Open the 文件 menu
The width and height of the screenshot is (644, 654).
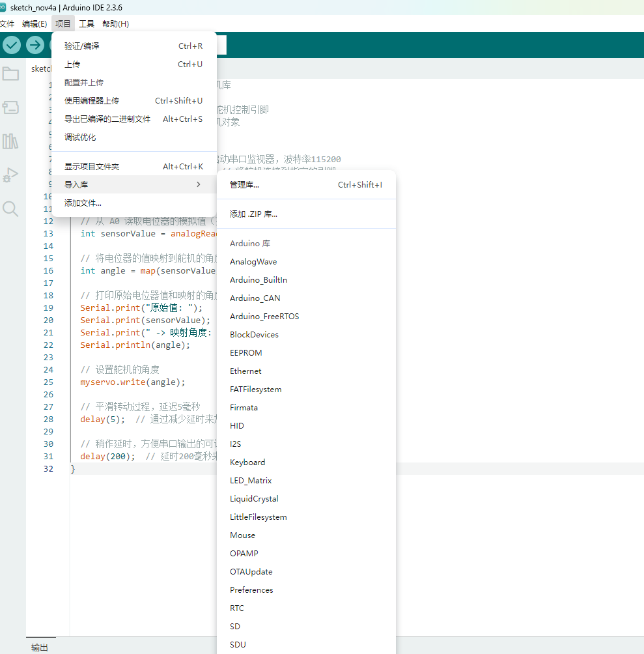click(x=7, y=23)
